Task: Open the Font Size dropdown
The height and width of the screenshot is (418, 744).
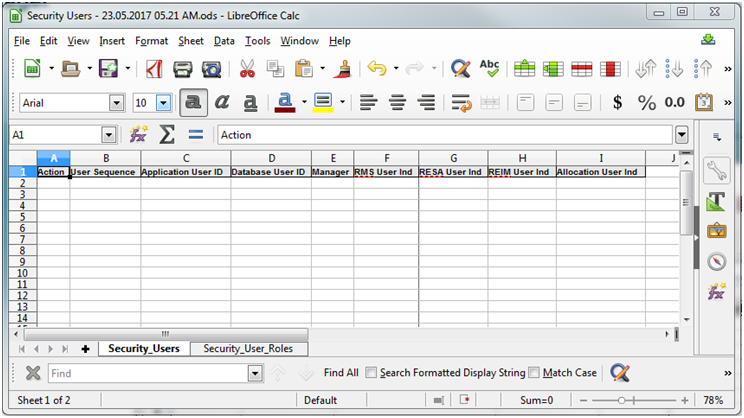Action: [163, 102]
